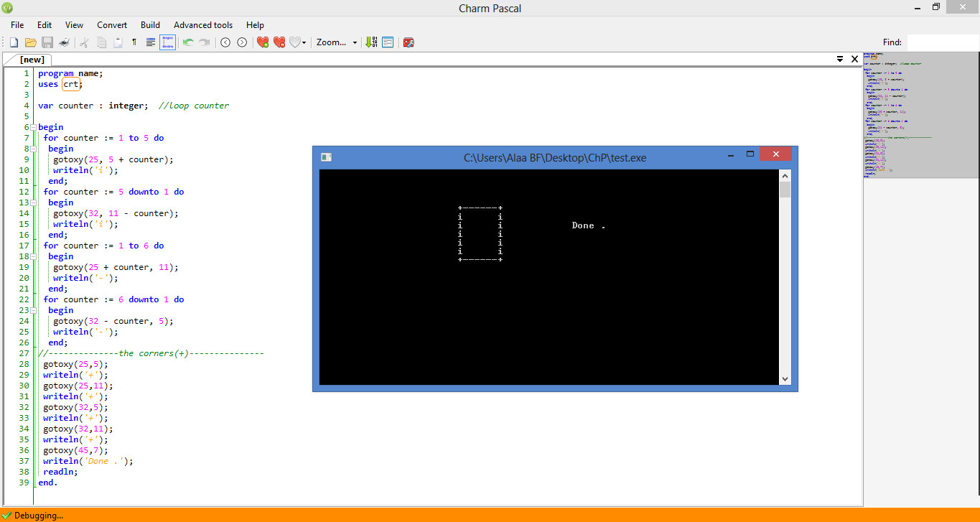Click the Charm Pascal application icon in title bar

pyautogui.click(x=8, y=8)
